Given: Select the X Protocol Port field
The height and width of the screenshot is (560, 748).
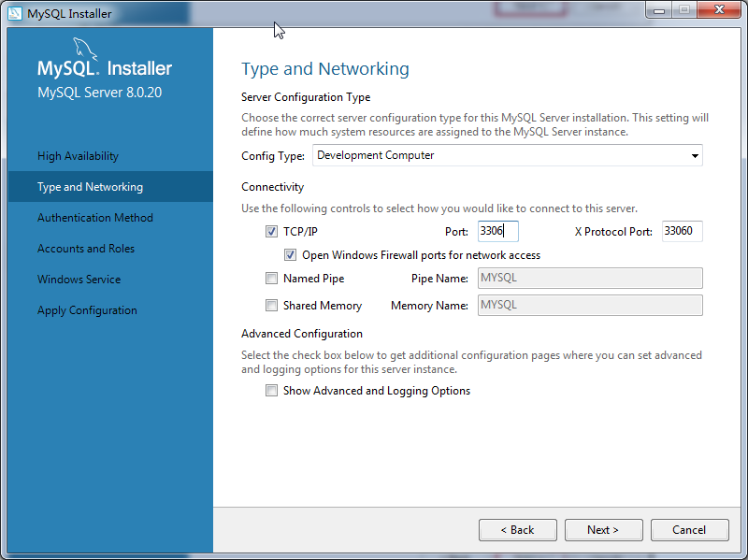Looking at the screenshot, I should [682, 231].
